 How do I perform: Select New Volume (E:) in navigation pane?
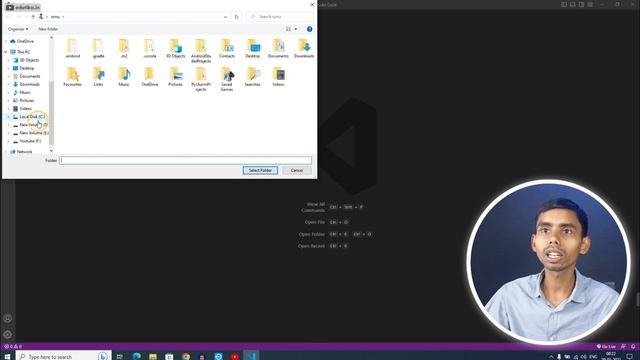(30, 133)
